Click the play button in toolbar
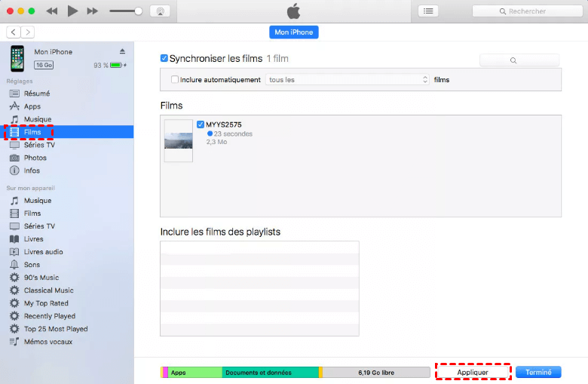 pos(72,11)
